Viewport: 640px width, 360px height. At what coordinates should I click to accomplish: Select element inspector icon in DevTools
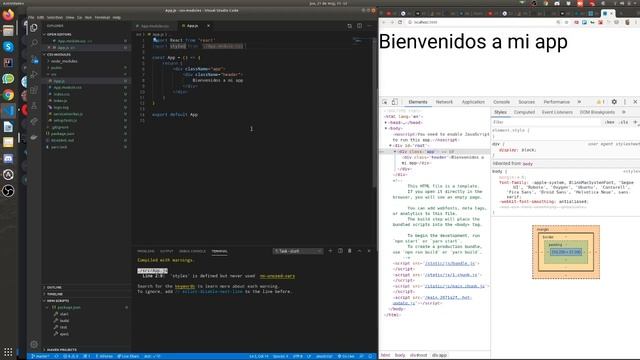384,102
